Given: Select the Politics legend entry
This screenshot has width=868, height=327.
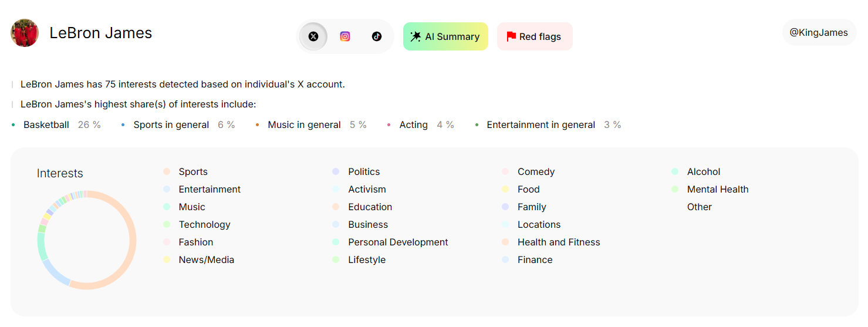Looking at the screenshot, I should 364,171.
